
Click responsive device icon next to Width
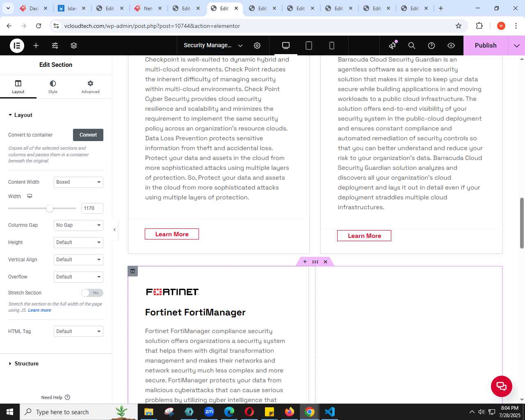coord(30,196)
